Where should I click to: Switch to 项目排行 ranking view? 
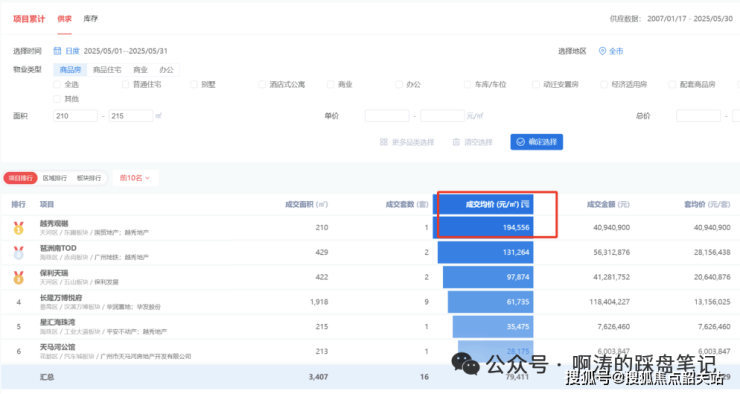point(20,178)
